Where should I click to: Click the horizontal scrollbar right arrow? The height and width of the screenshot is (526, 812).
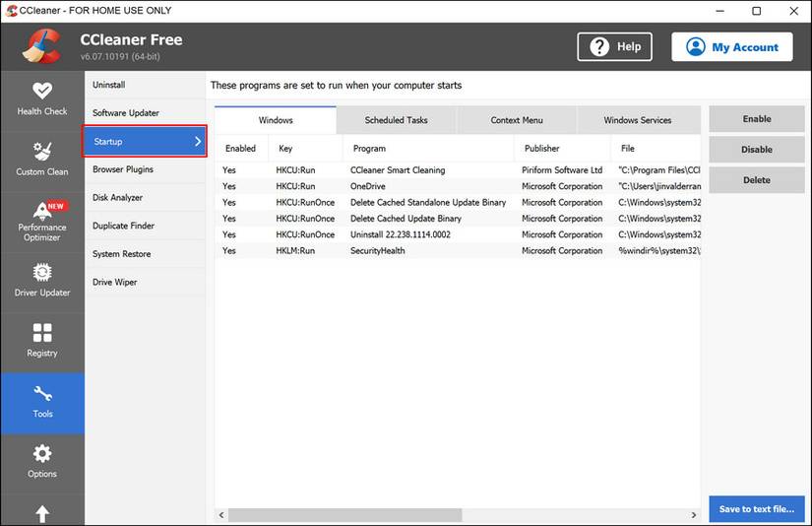tap(693, 515)
